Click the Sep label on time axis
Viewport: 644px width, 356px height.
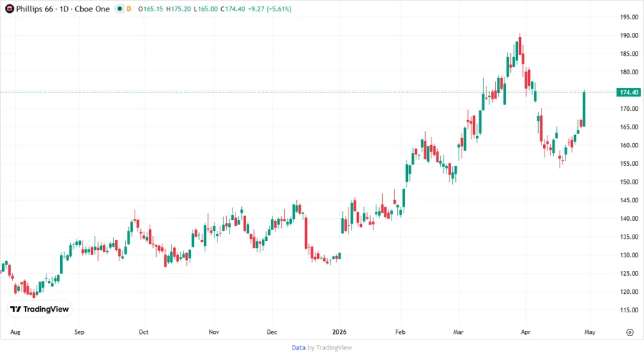pyautogui.click(x=79, y=332)
